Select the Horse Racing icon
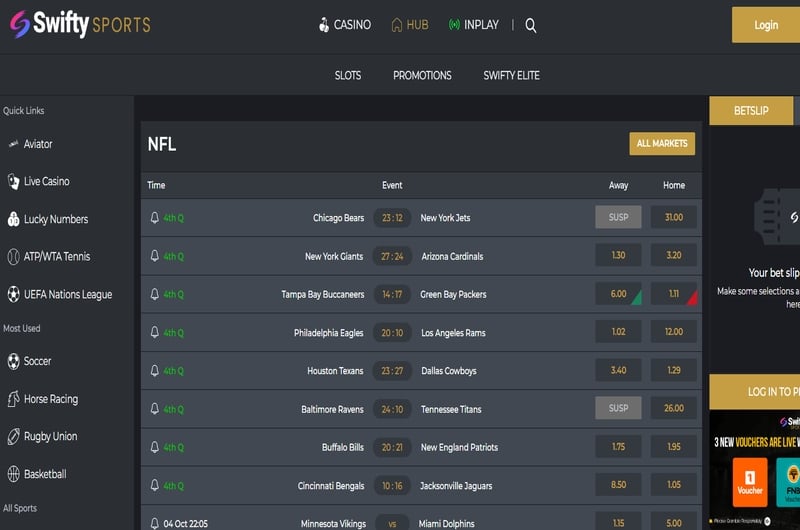The width and height of the screenshot is (800, 530). 13,399
